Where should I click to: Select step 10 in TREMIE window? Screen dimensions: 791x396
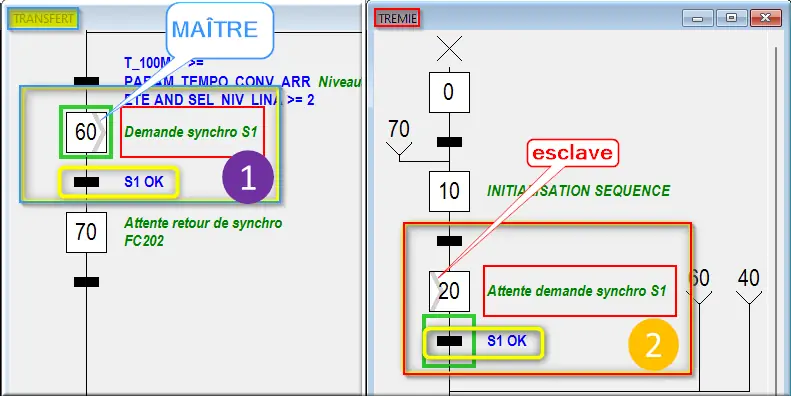(449, 191)
